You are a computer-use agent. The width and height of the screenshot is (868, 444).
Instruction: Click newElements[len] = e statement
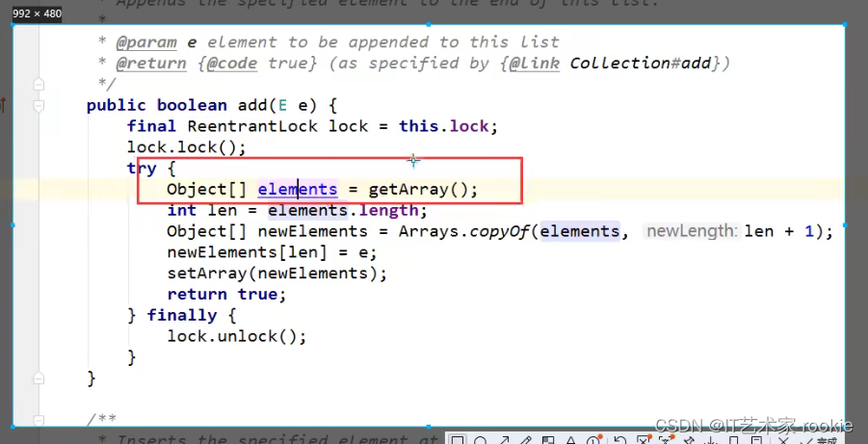[x=272, y=252]
